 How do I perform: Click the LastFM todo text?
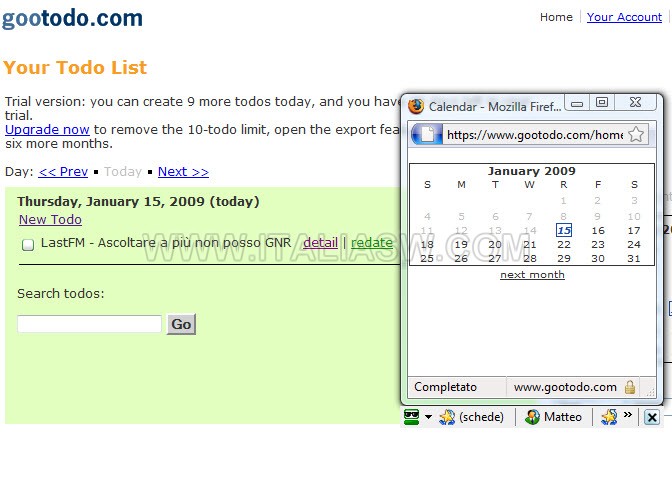click(x=166, y=243)
